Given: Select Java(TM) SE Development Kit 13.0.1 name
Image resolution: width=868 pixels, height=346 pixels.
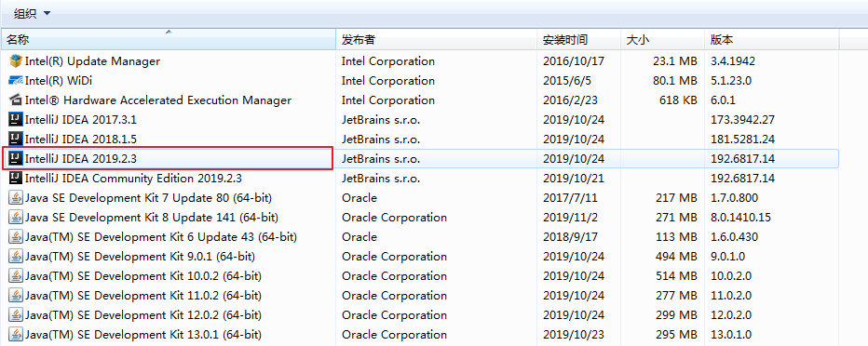Looking at the screenshot, I should point(143,335).
